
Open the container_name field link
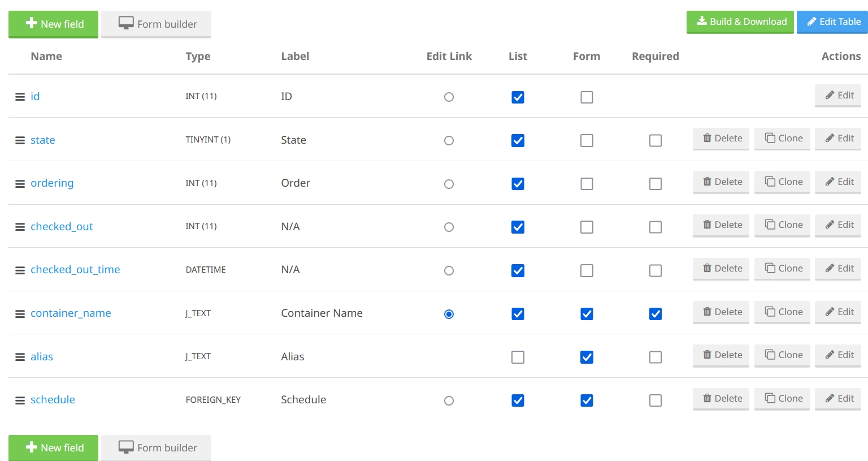(71, 313)
